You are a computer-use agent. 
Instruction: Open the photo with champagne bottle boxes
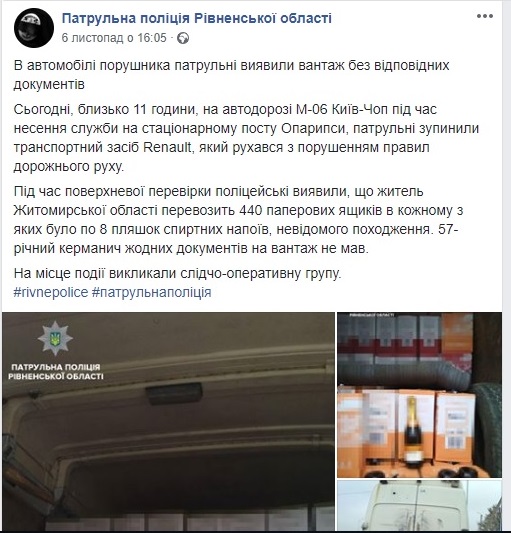click(x=419, y=395)
